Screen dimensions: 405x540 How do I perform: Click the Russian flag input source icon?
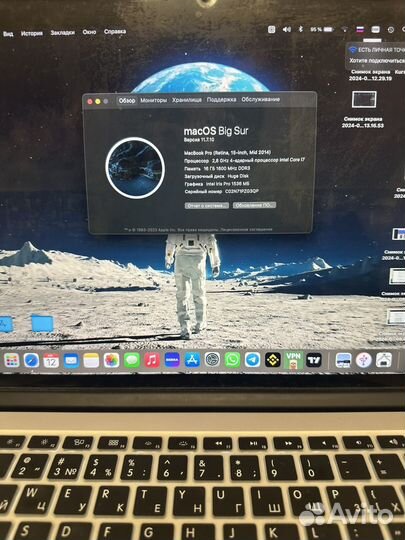coord(360,30)
